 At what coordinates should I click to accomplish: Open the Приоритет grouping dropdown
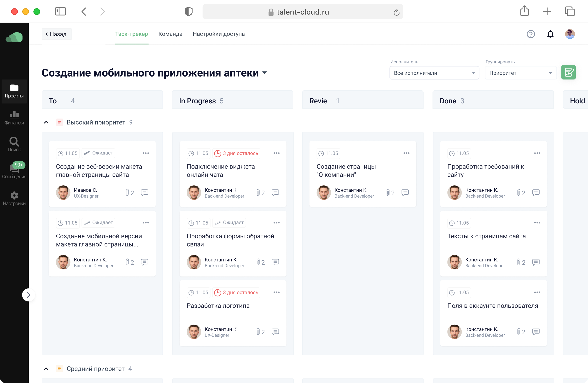tap(520, 73)
